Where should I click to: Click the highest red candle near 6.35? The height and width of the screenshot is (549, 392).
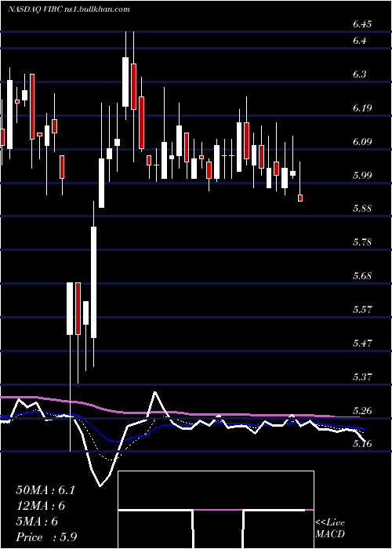pos(133,86)
